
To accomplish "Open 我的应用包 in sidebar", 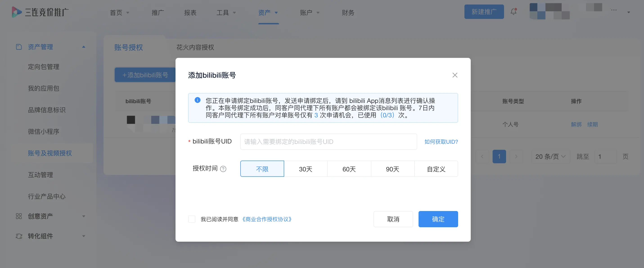I will (x=43, y=88).
